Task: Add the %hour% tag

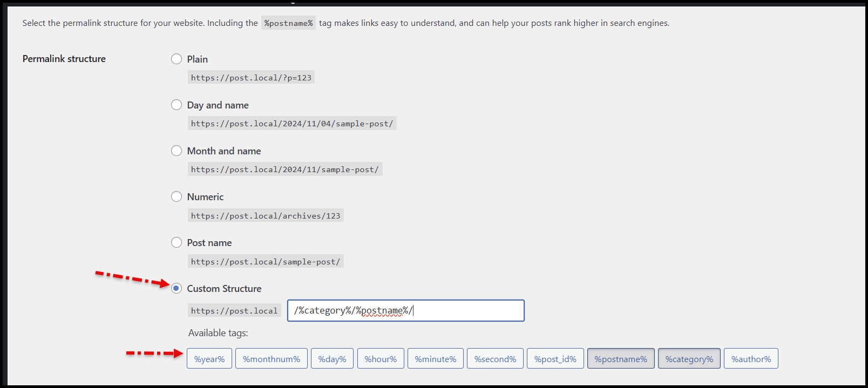Action: (x=381, y=359)
